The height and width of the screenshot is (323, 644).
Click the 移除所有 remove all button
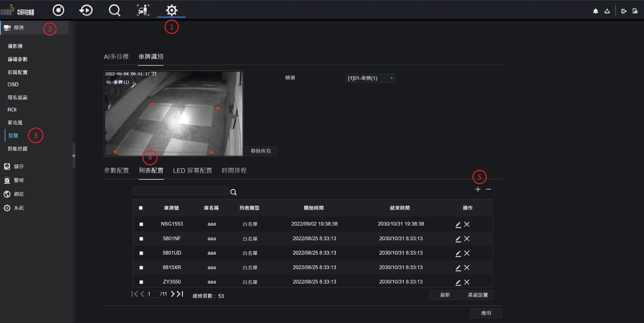[x=261, y=151]
